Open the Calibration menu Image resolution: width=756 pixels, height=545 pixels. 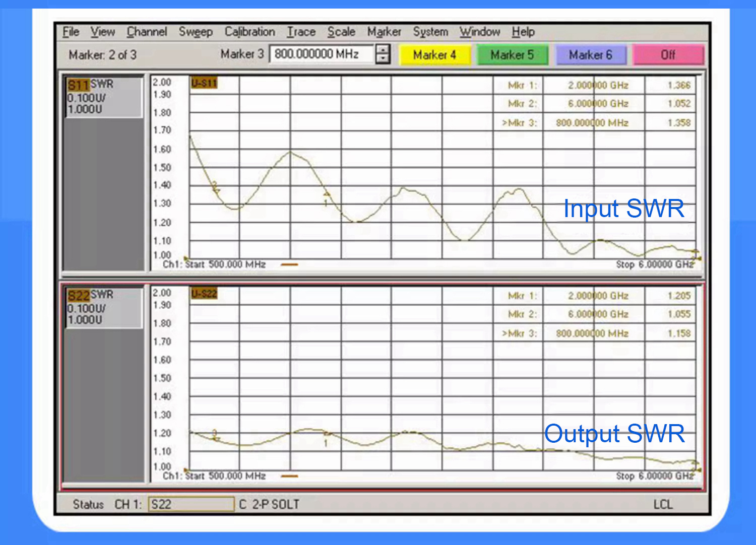pos(249,32)
